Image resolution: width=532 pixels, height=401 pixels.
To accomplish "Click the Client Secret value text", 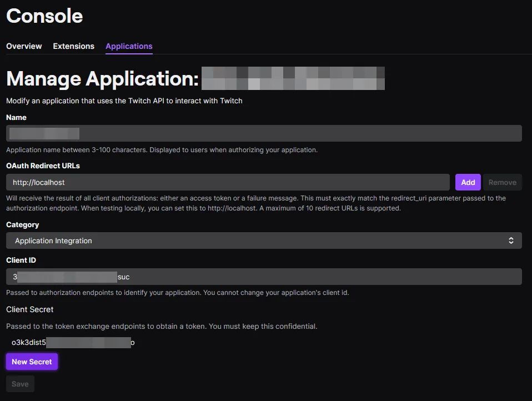I will click(72, 342).
